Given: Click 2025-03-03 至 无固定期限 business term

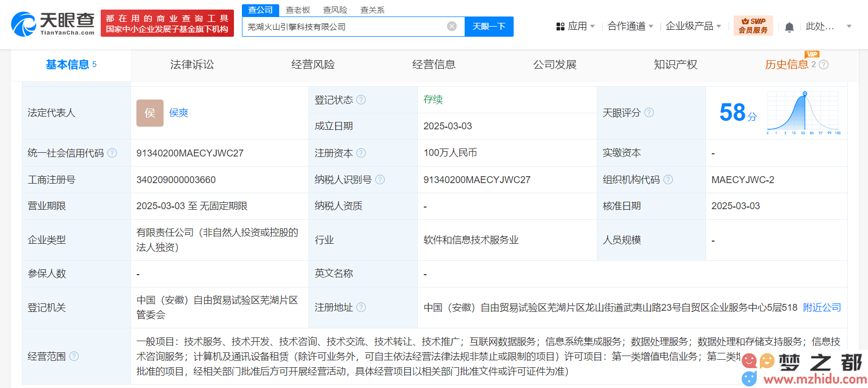Looking at the screenshot, I should point(192,206).
